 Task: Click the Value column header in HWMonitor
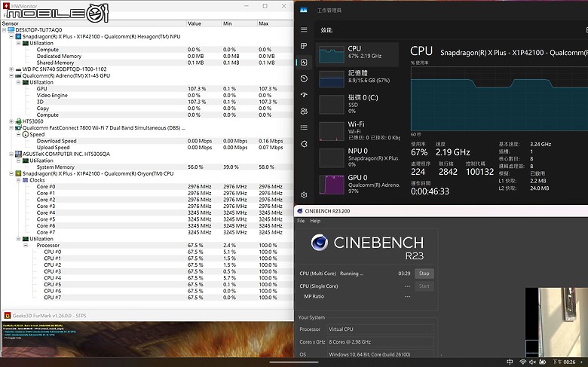coord(204,23)
